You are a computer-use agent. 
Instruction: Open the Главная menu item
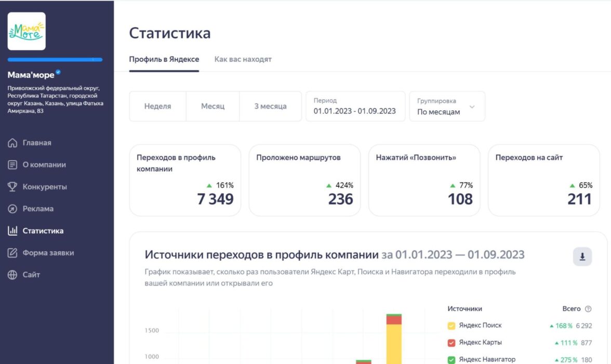click(37, 143)
